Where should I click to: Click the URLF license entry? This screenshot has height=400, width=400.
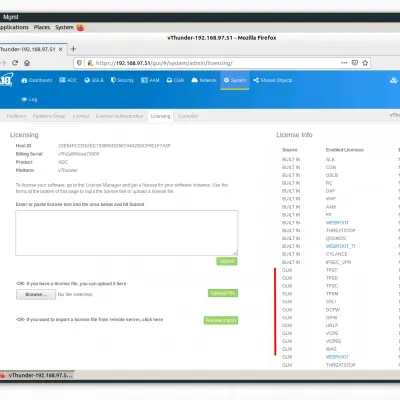[x=332, y=325]
